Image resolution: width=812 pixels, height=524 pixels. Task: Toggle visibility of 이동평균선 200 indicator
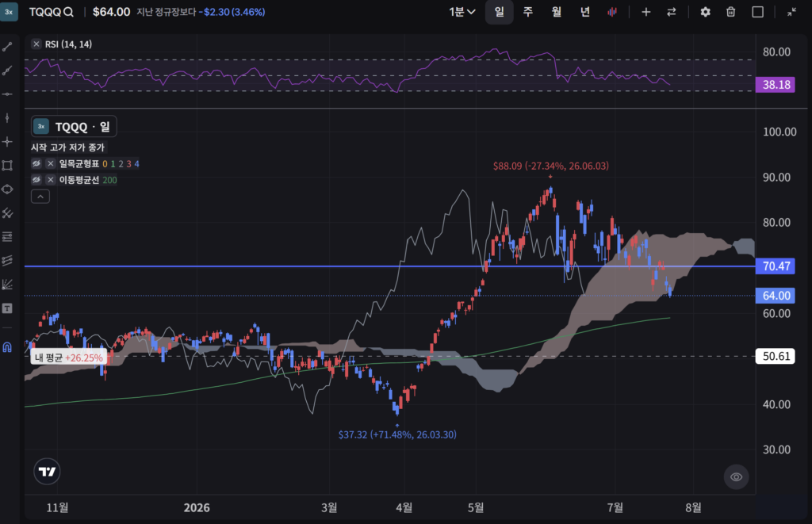pyautogui.click(x=36, y=180)
